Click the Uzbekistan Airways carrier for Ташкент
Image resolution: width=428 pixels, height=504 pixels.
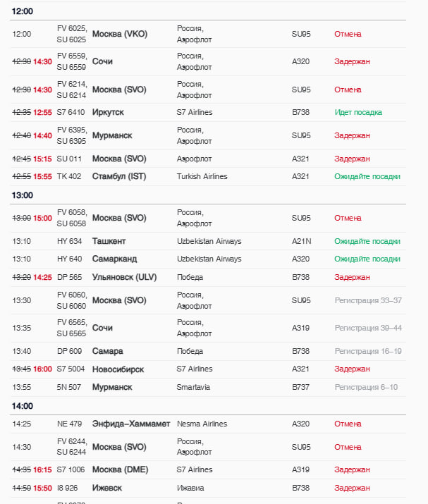coord(209,241)
